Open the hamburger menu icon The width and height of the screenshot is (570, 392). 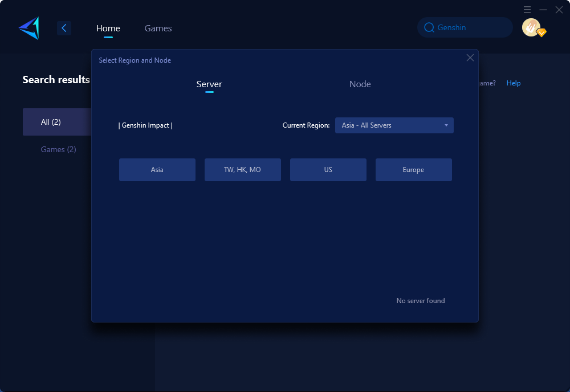click(527, 10)
